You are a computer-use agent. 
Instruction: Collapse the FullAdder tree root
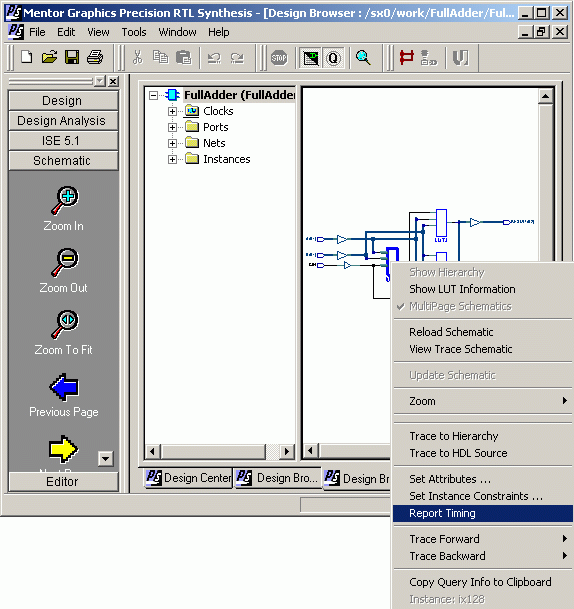coord(153,95)
